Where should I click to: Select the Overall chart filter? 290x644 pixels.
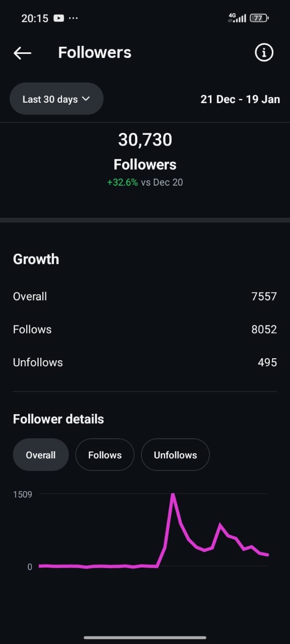(41, 455)
